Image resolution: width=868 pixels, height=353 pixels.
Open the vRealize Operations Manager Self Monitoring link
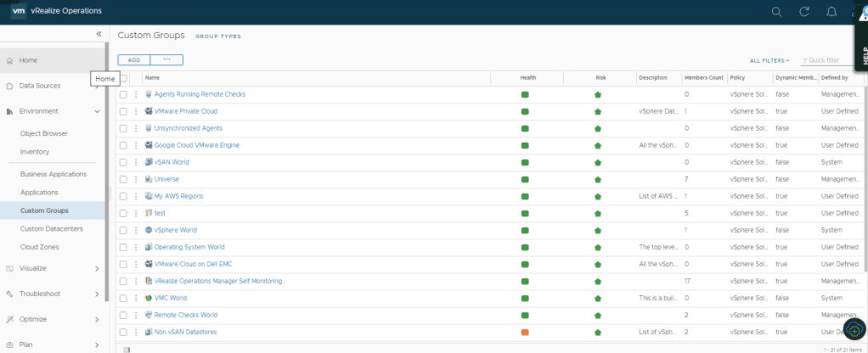coord(217,281)
